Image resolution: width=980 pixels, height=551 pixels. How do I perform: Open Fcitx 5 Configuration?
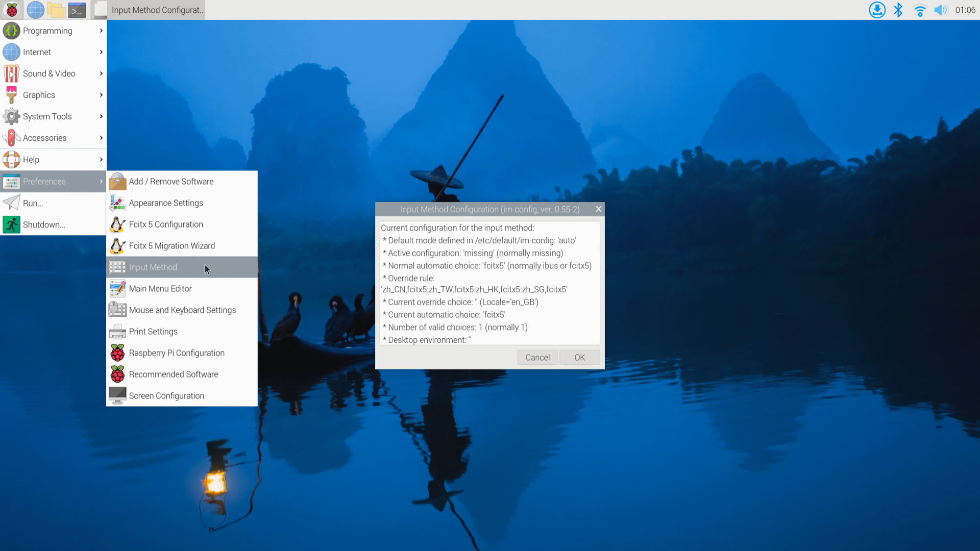[165, 224]
